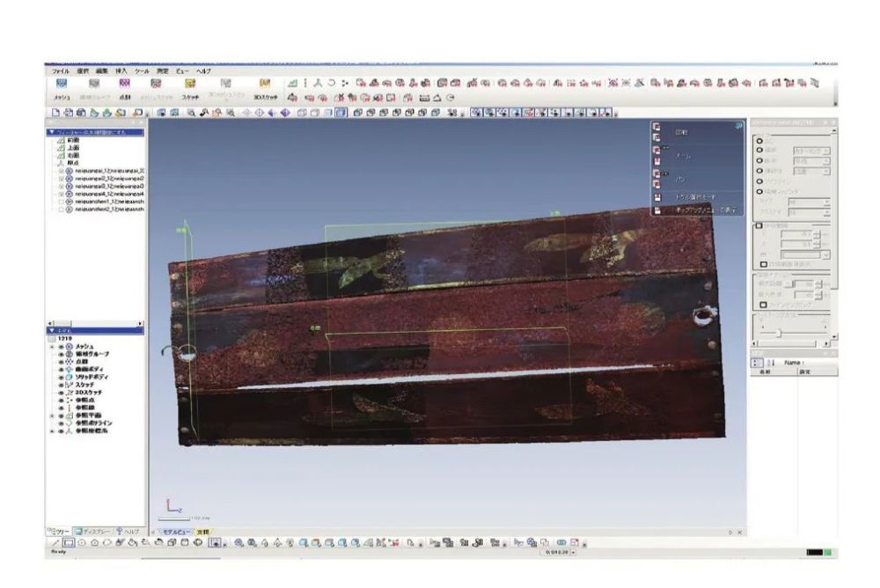
Task: Collapse the feature tree panel header triangle
Action: 52,133
